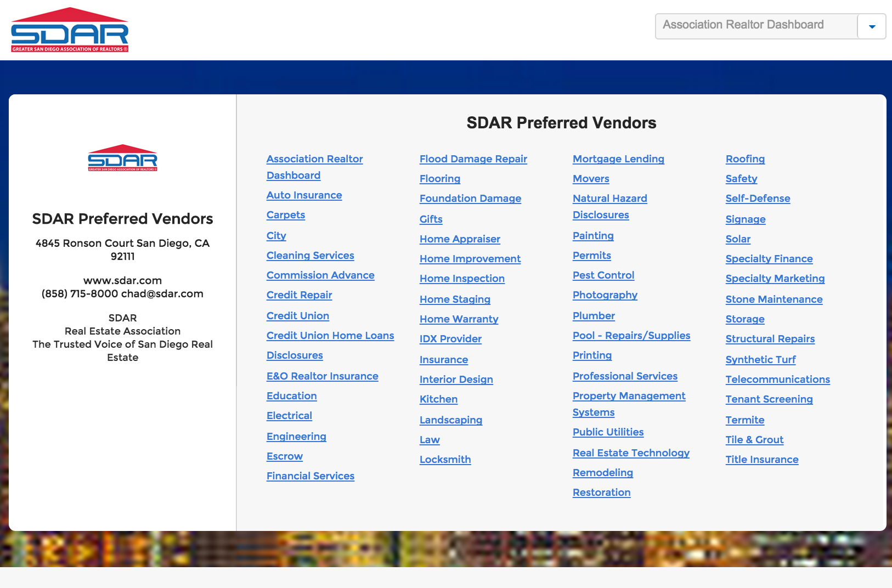Click the Synthetic Turf link

point(760,360)
